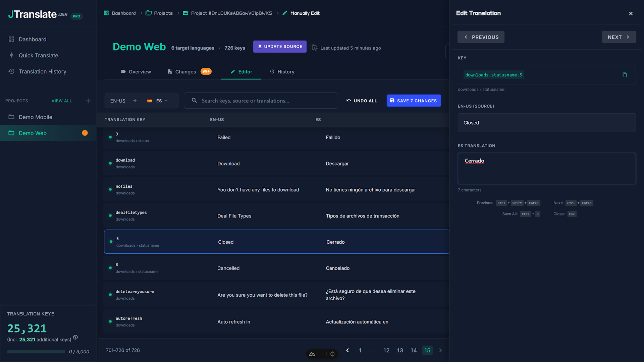The height and width of the screenshot is (362, 644).
Task: Click the EN-US source language selector
Action: click(118, 101)
